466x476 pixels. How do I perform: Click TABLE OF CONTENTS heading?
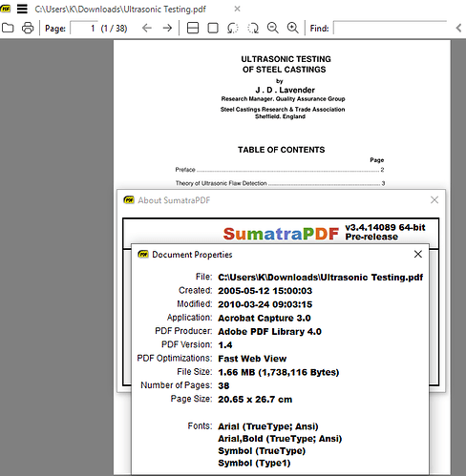282,150
